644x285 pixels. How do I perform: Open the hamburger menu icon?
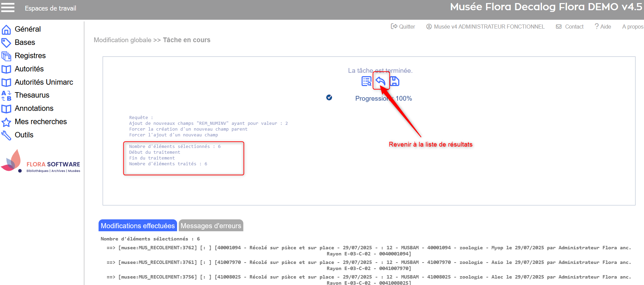point(8,7)
